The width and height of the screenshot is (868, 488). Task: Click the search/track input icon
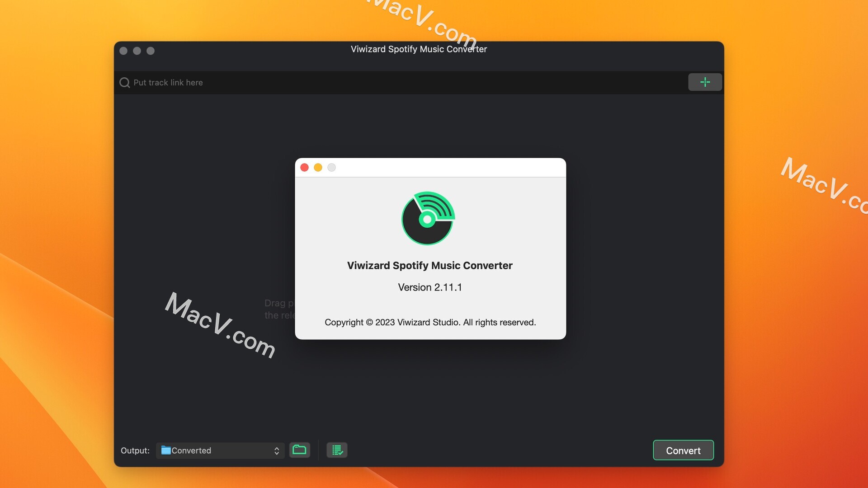tap(124, 82)
